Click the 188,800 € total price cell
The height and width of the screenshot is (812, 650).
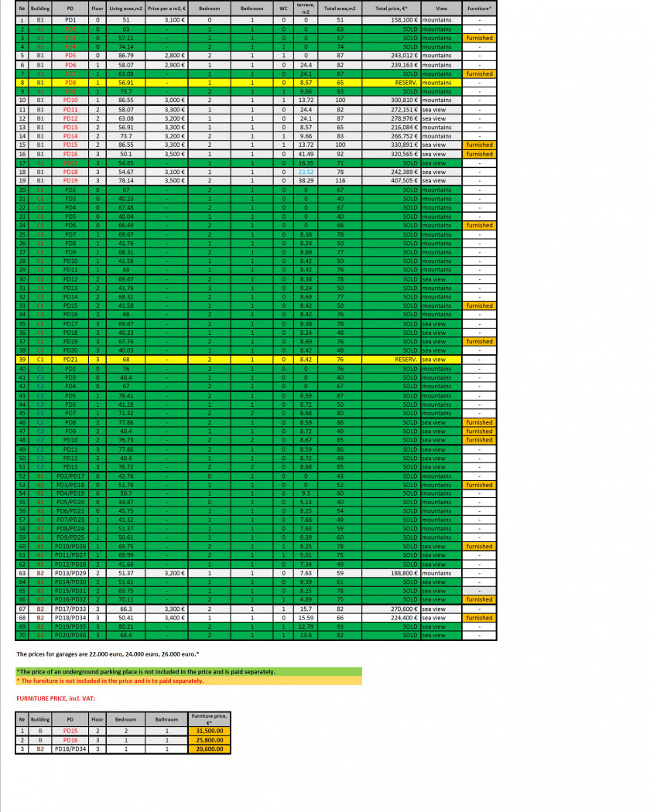[391, 573]
